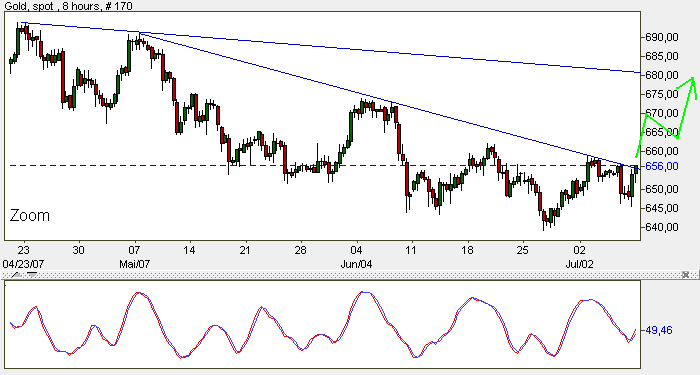Click the 665,00 price axis label
700x375 pixels.
662,132
